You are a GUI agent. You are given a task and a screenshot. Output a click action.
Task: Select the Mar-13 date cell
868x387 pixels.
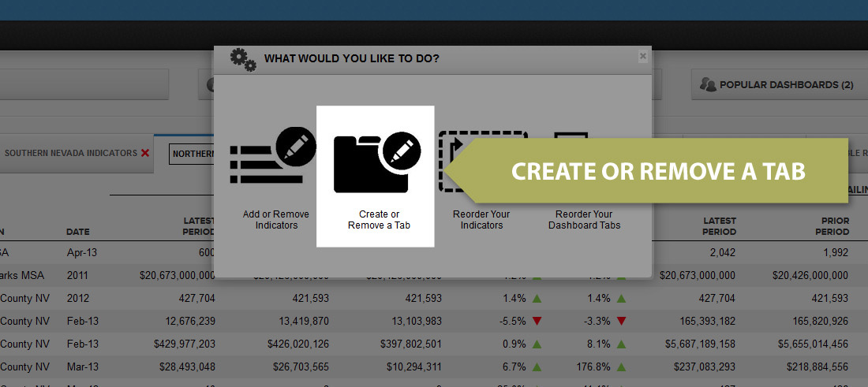pyautogui.click(x=83, y=367)
